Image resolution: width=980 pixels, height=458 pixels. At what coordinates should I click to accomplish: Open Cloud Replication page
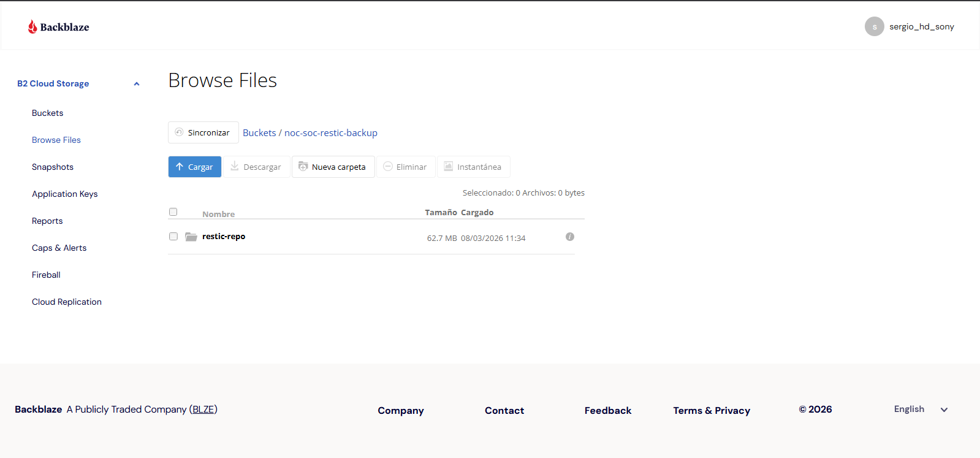[67, 302]
